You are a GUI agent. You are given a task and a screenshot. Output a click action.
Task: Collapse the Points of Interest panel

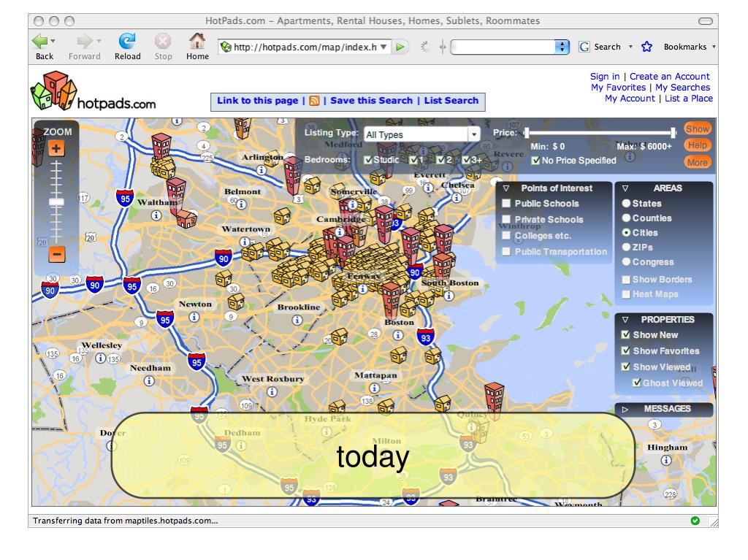(506, 188)
